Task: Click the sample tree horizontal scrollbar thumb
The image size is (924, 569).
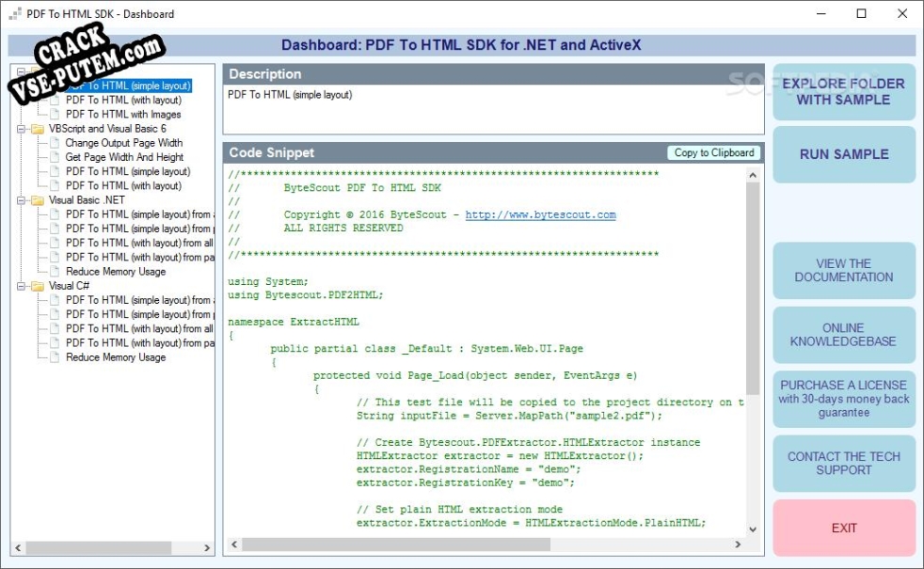Action: [x=99, y=548]
